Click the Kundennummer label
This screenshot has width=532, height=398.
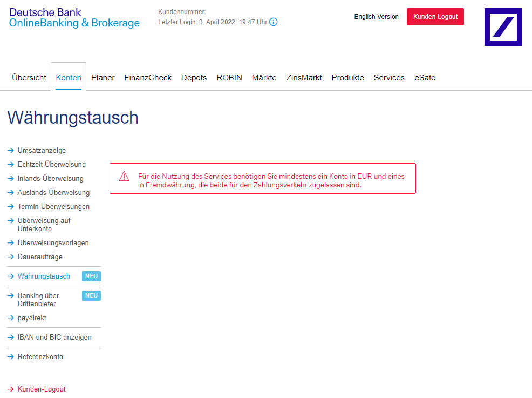[x=182, y=12]
